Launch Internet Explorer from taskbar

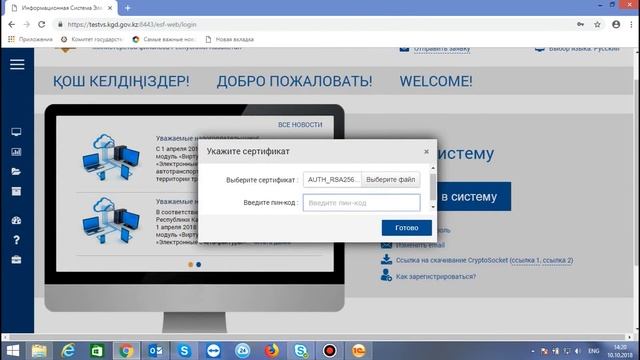pyautogui.click(x=68, y=351)
